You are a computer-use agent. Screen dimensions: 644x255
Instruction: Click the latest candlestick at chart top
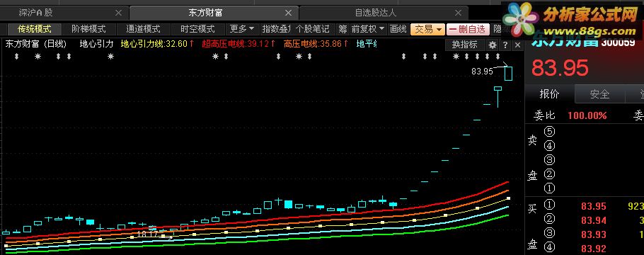click(508, 74)
